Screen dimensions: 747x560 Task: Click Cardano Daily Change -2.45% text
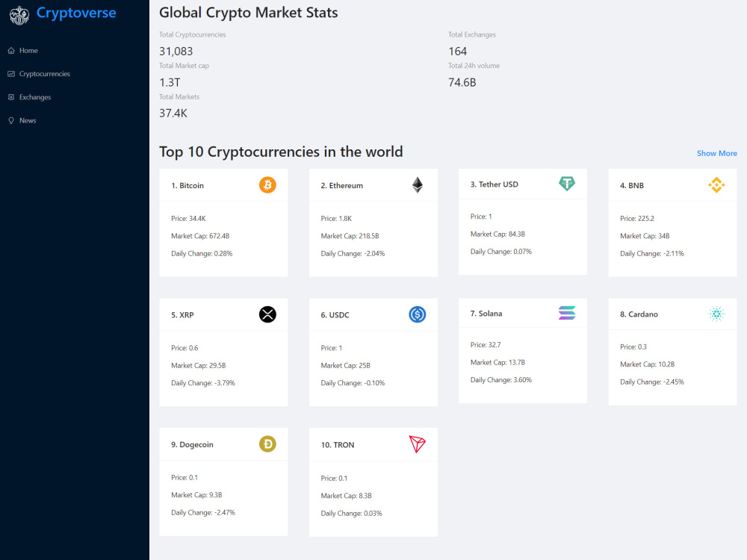[x=651, y=382]
